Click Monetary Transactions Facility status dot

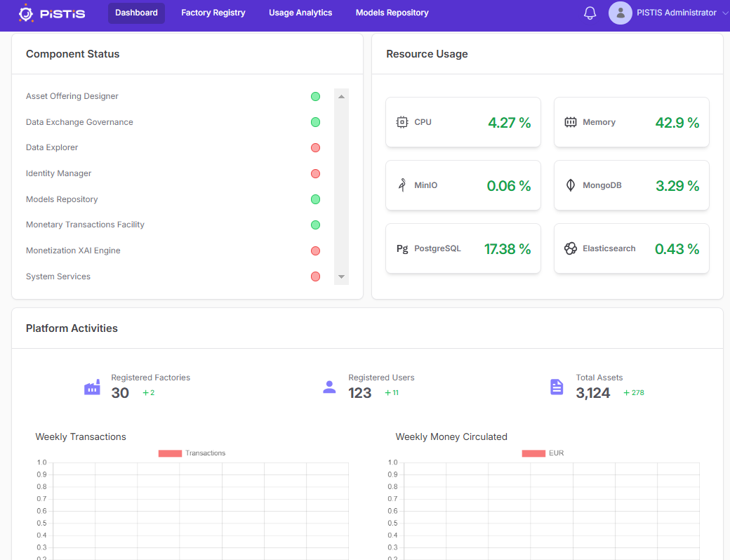(x=315, y=225)
